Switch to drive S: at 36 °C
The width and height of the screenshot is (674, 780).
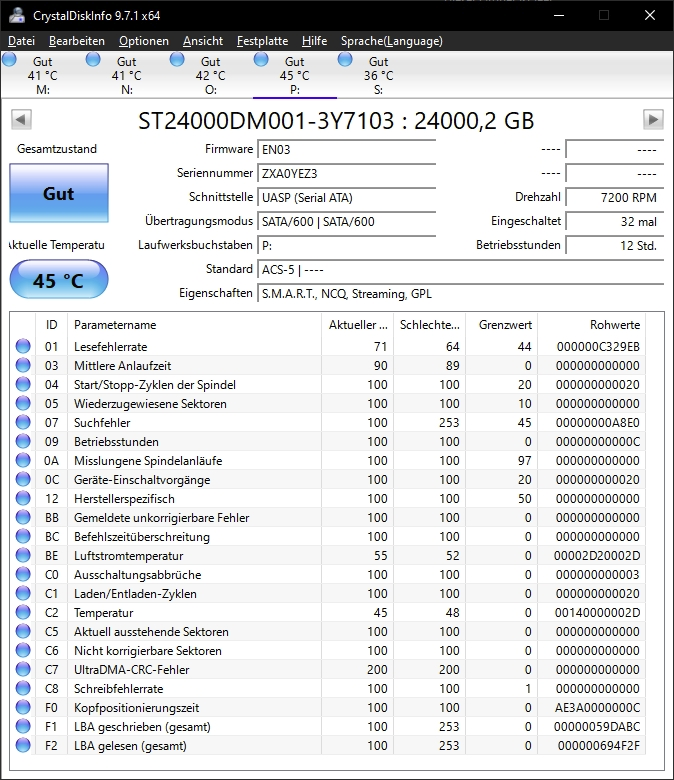[x=379, y=75]
